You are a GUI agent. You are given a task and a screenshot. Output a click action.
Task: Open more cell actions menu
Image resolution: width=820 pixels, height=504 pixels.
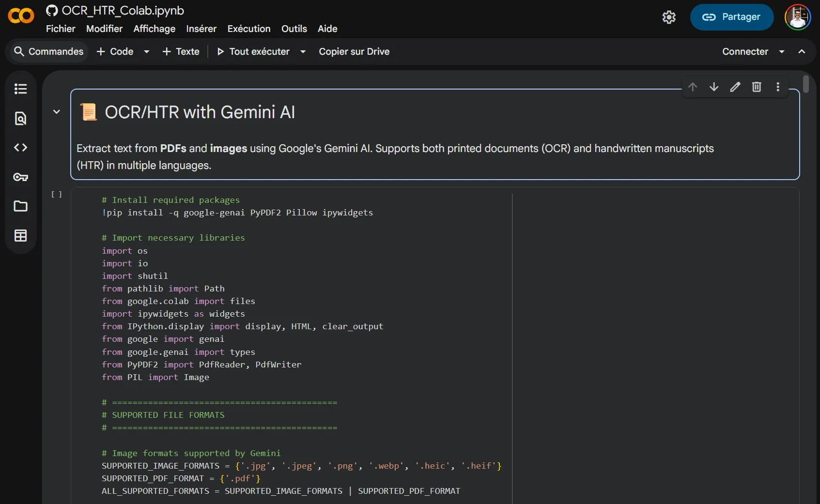(x=778, y=87)
